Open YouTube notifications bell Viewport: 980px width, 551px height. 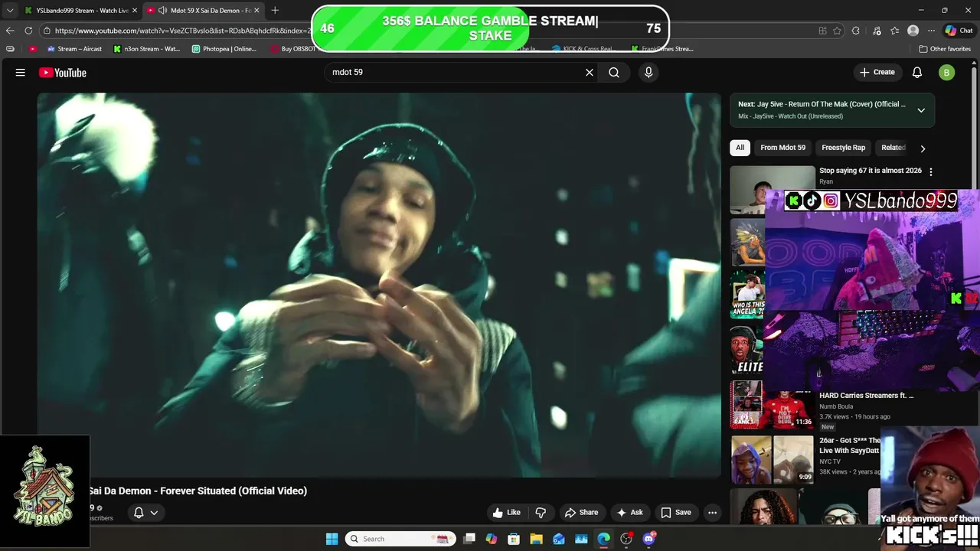tap(917, 73)
